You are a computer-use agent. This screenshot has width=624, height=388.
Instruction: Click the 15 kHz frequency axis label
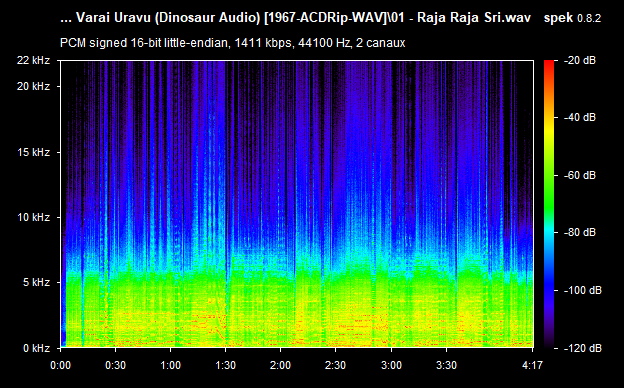pos(33,152)
